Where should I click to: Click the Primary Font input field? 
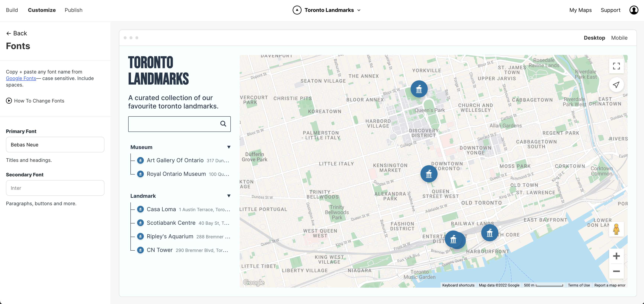(x=55, y=145)
